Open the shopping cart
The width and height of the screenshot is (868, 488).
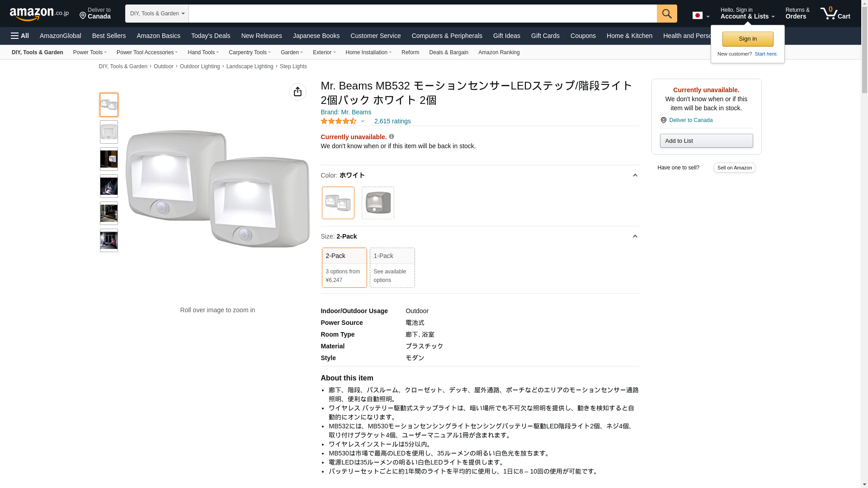tap(835, 14)
